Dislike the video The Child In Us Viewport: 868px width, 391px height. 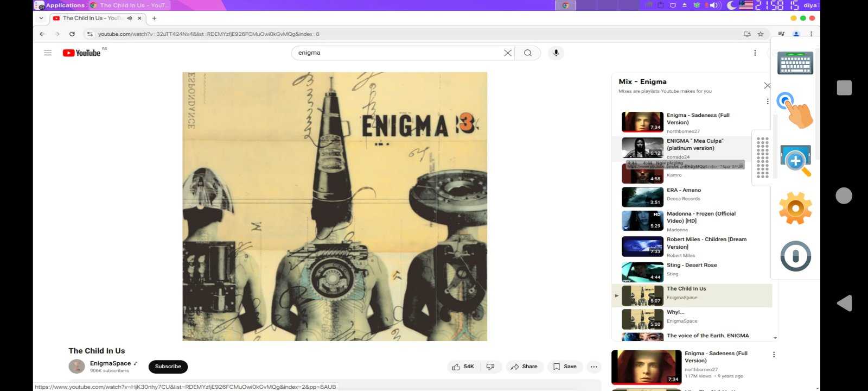pos(490,367)
